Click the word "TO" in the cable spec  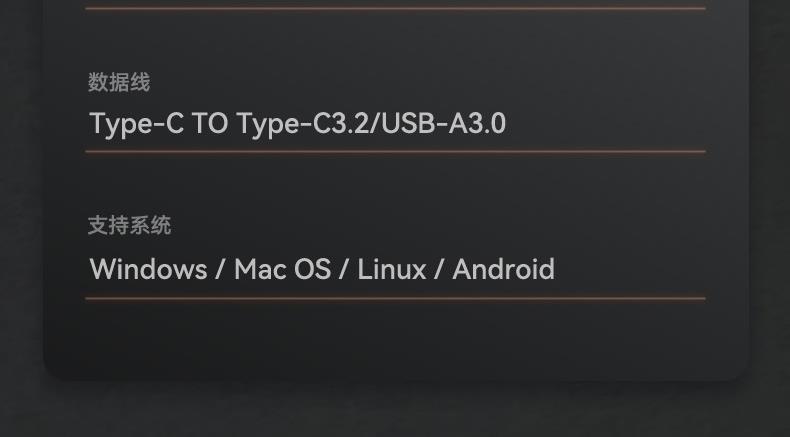[x=210, y=124]
